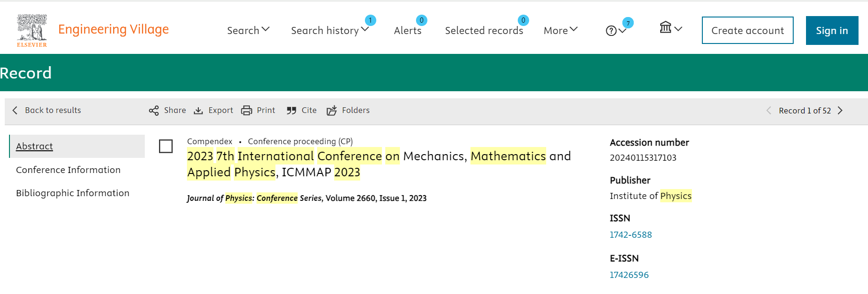Open the Conference Information section

[68, 170]
